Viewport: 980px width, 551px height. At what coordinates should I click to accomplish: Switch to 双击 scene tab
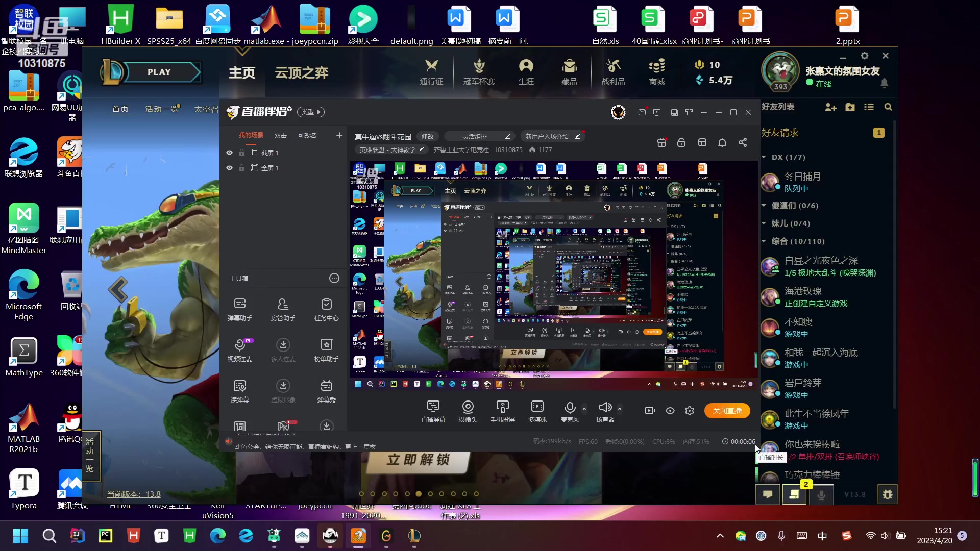point(281,135)
